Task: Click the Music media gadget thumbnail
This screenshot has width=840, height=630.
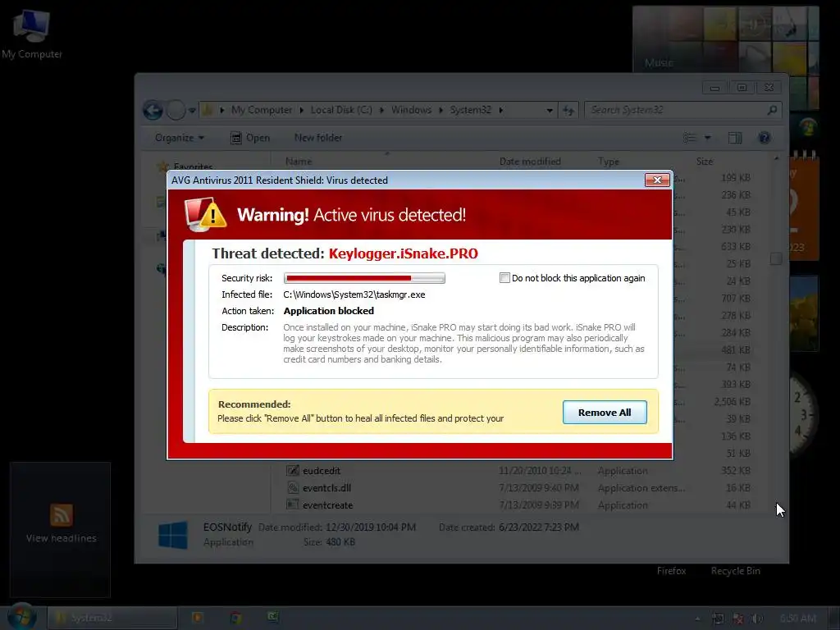Action: [726, 39]
